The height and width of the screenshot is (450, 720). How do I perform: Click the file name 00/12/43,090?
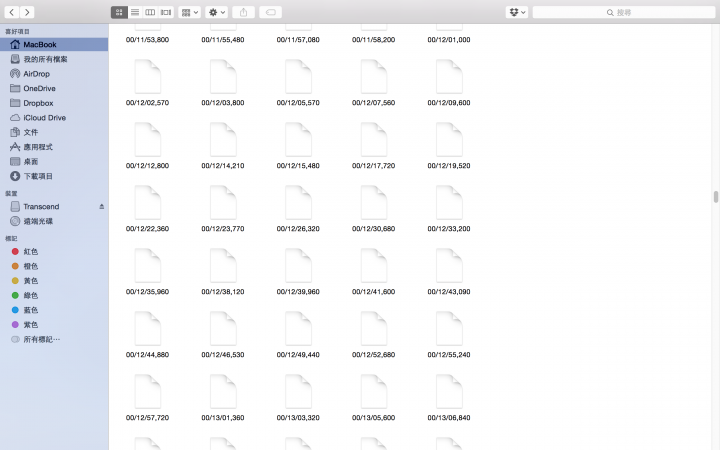[449, 292]
